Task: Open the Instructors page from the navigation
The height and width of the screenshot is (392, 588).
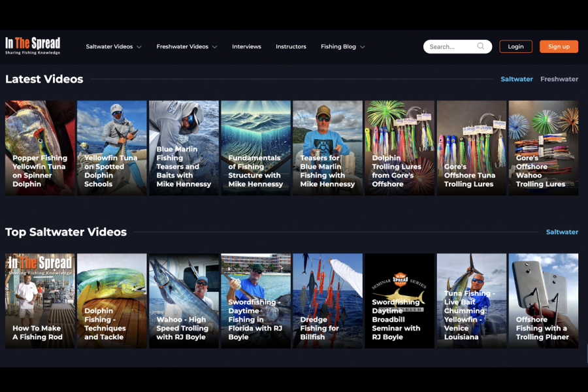Action: (291, 46)
